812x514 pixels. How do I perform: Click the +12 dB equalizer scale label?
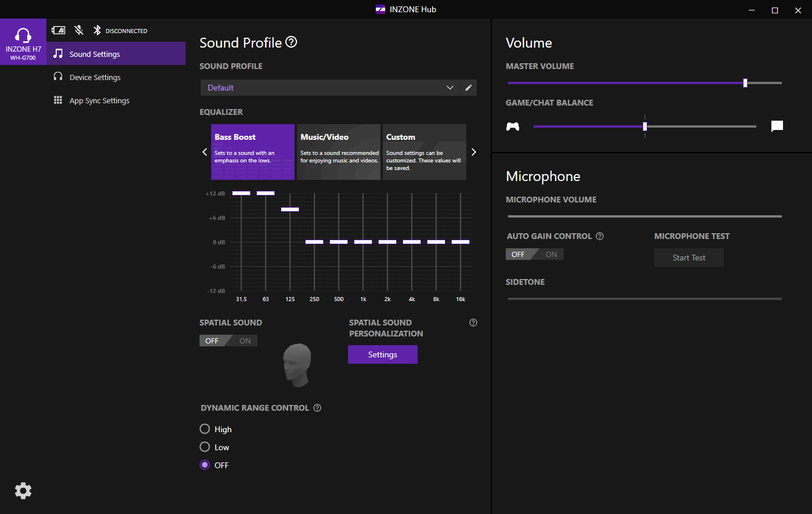(x=215, y=194)
